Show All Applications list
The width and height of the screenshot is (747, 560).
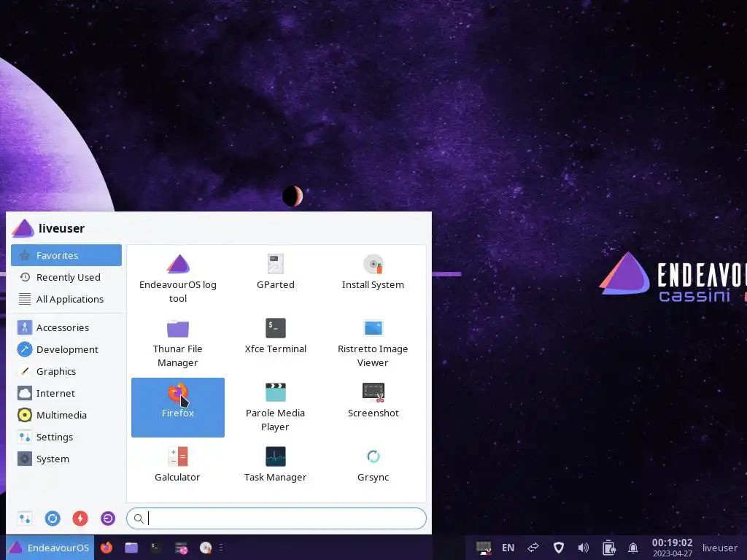[x=66, y=299]
